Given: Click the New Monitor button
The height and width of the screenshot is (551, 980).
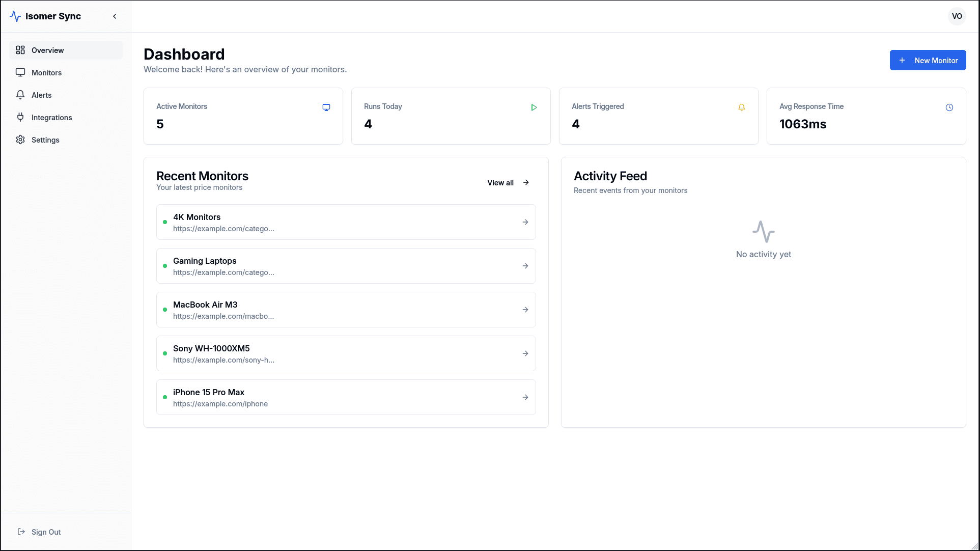Looking at the screenshot, I should (x=928, y=60).
